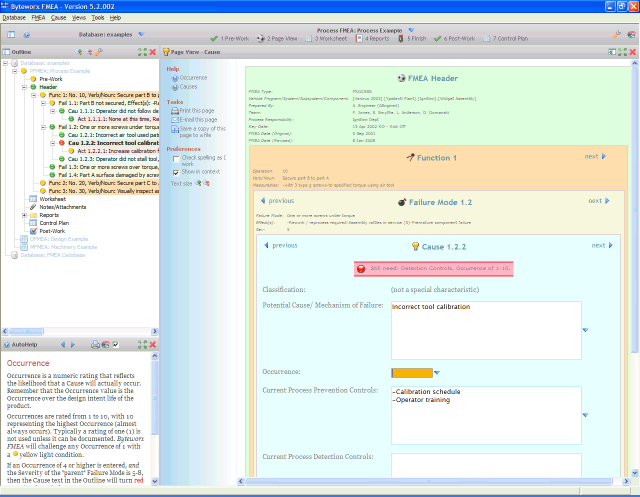
Task: Click the Current Process Prevention Controls field
Action: pyautogui.click(x=486, y=415)
